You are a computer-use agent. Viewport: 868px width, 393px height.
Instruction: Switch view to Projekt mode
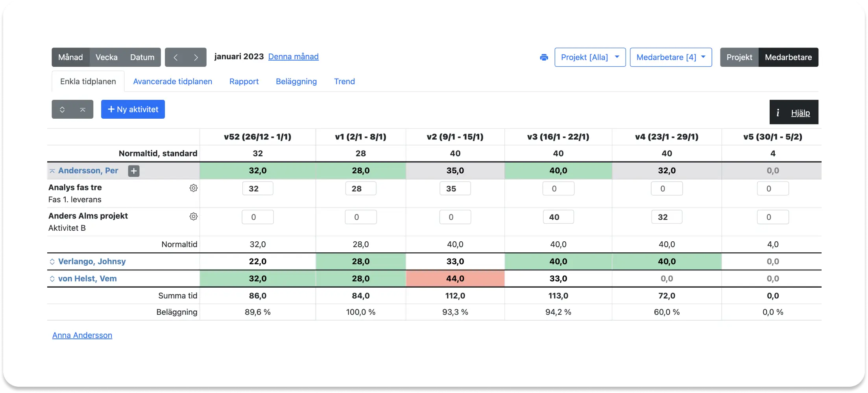tap(739, 57)
